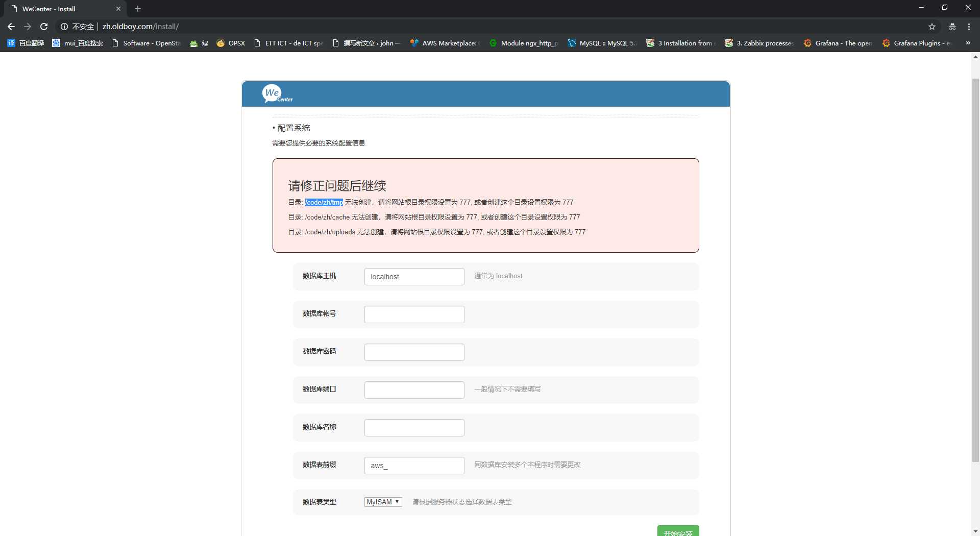Click the 一般情况下不需要填写 hint
This screenshot has width=980, height=536.
point(507,389)
